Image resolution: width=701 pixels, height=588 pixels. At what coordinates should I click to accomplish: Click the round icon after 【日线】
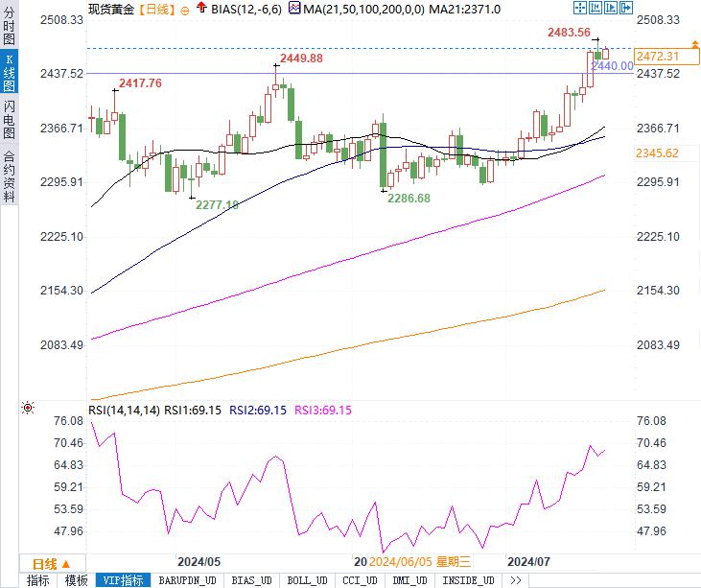[184, 9]
